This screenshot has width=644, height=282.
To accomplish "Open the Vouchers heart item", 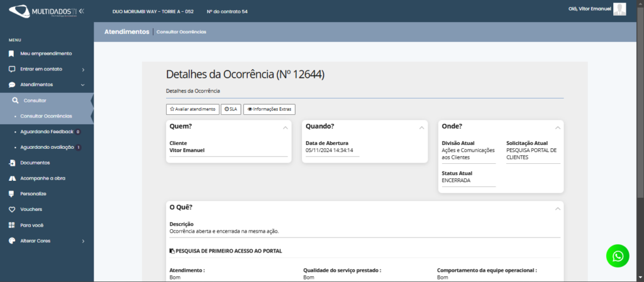I will 31,209.
